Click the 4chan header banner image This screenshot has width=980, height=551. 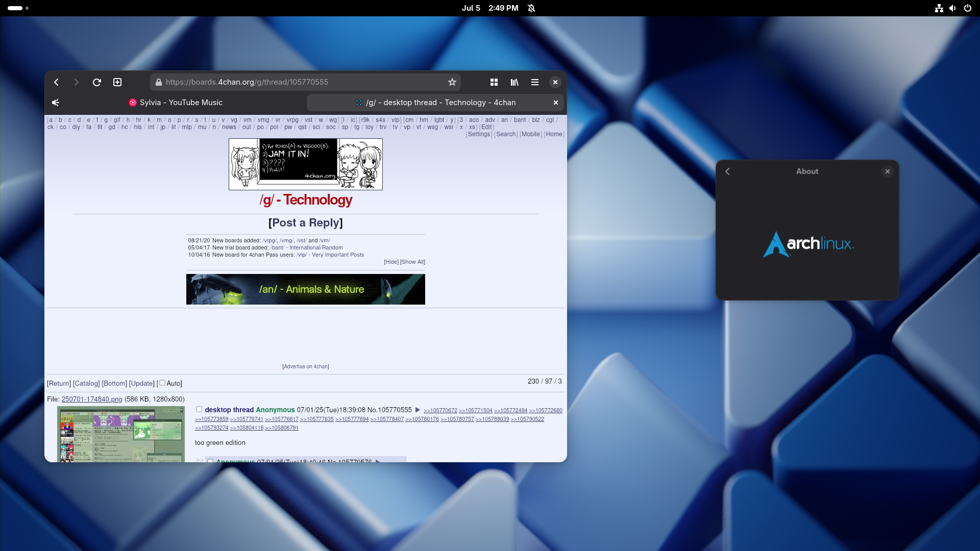(306, 164)
